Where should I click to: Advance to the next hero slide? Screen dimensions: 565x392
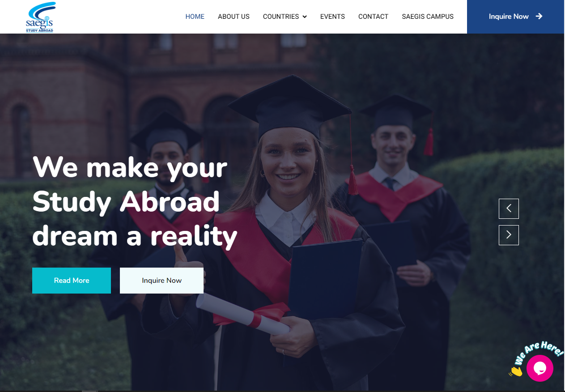coord(509,235)
